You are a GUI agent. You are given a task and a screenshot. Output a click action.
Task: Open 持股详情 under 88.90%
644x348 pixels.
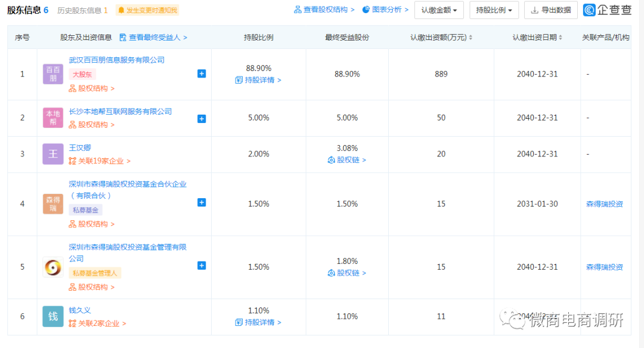pos(258,80)
